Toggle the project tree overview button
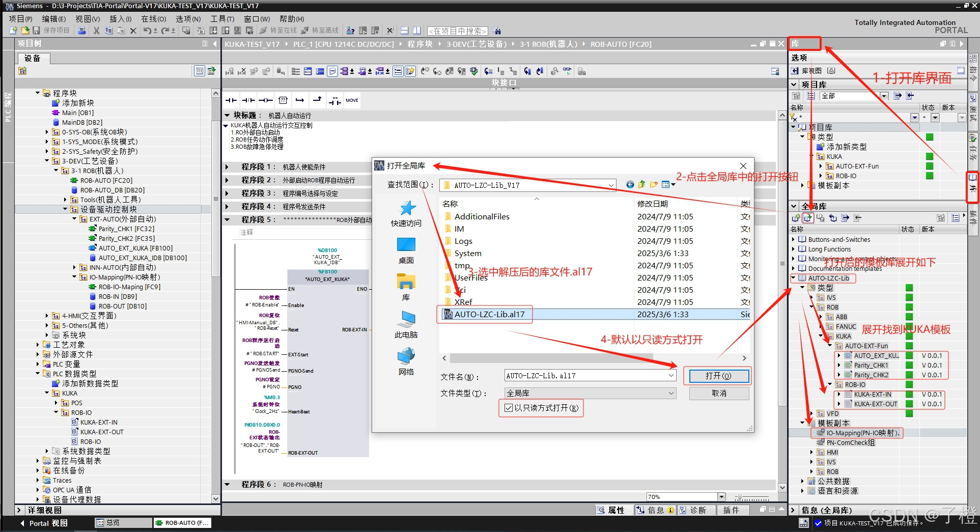 click(x=199, y=71)
